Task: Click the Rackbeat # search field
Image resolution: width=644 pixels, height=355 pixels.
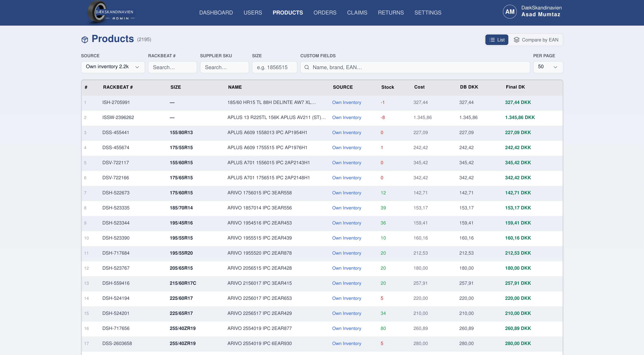Action: [173, 67]
